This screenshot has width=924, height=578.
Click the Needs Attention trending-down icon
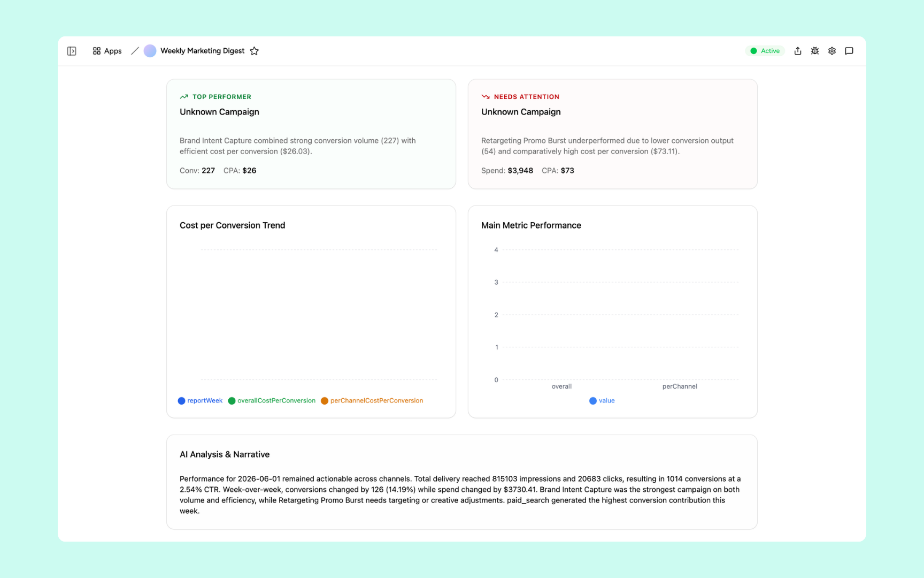coord(486,97)
